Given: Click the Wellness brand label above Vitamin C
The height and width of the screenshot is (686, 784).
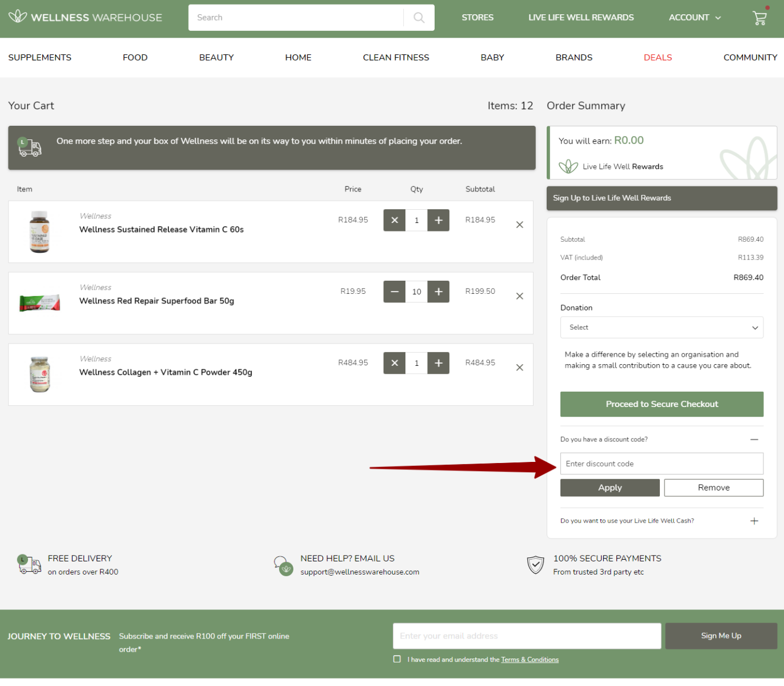Looking at the screenshot, I should coord(95,216).
